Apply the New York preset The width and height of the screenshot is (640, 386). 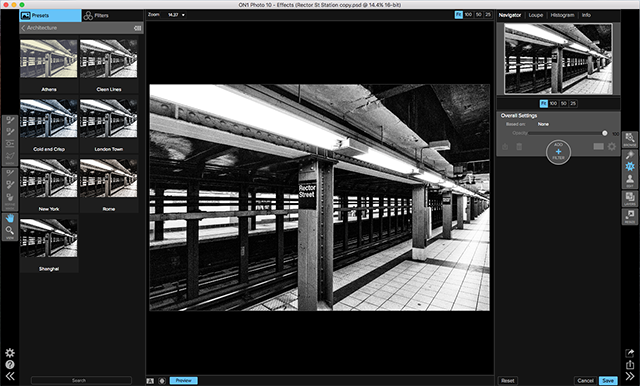click(x=49, y=178)
